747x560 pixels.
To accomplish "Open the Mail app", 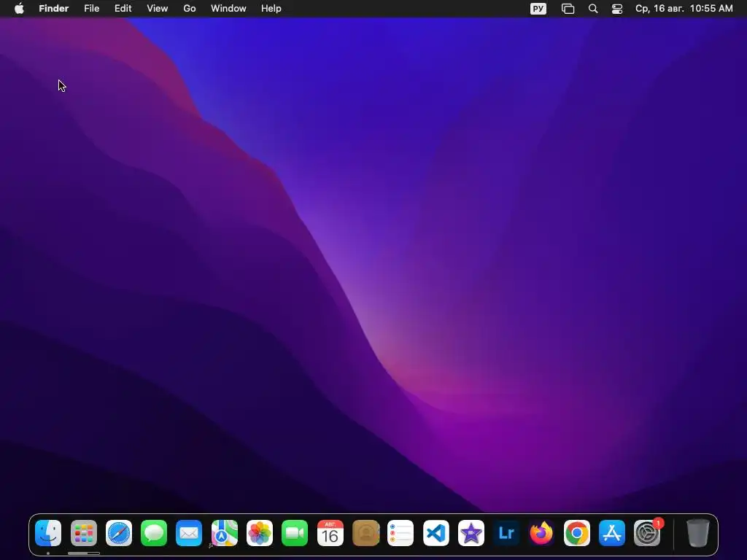I will pyautogui.click(x=189, y=533).
